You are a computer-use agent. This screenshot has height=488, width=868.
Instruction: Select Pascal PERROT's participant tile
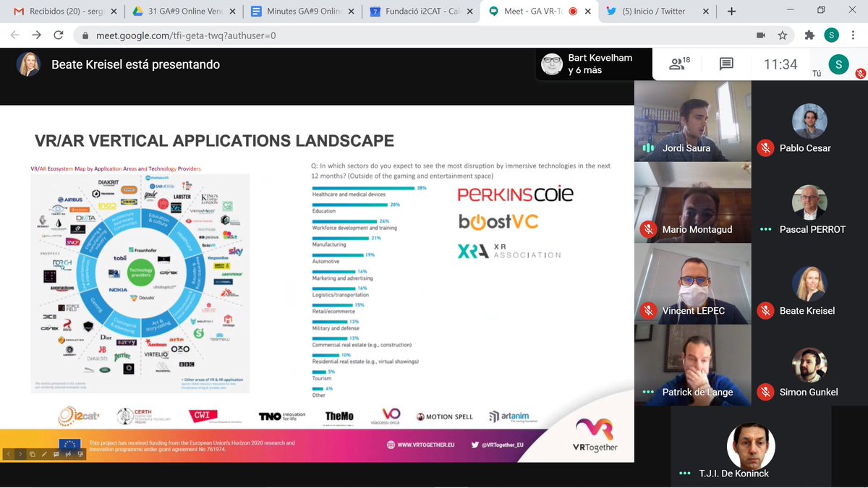click(809, 202)
